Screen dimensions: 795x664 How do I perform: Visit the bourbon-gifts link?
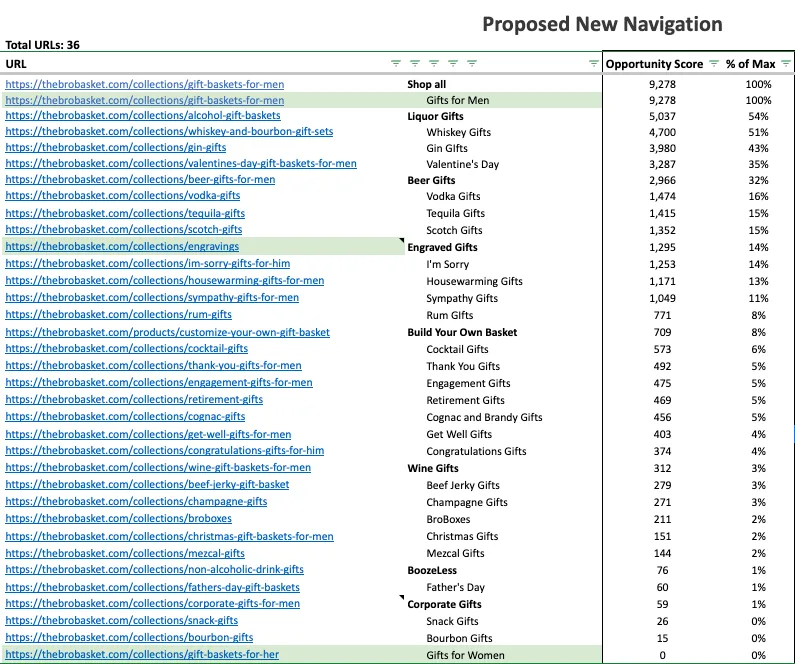[129, 638]
